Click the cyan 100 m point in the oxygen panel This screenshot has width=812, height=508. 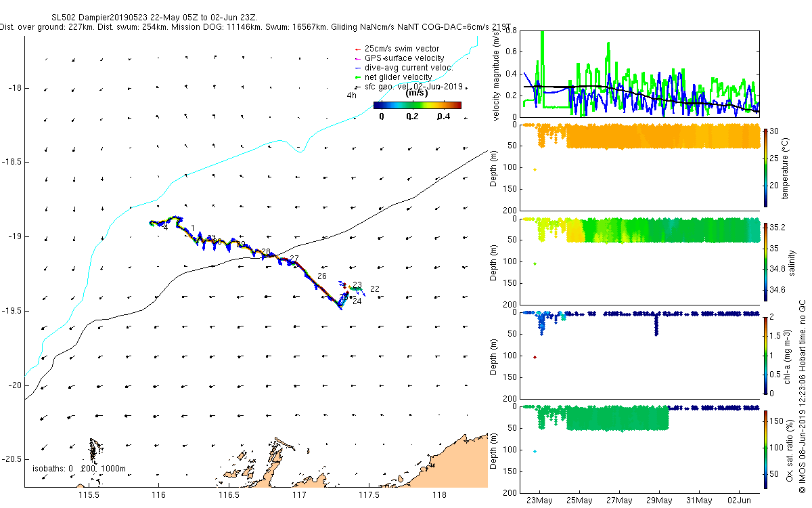(x=535, y=451)
